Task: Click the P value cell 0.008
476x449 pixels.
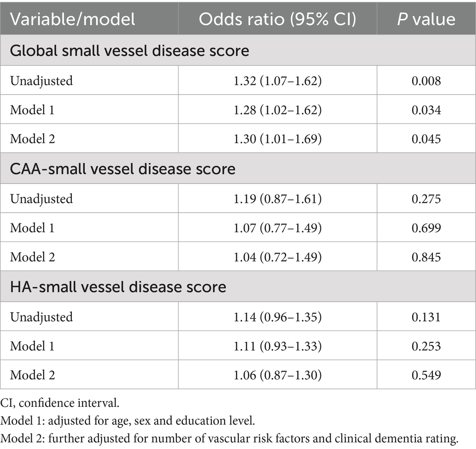Action: 426,81
